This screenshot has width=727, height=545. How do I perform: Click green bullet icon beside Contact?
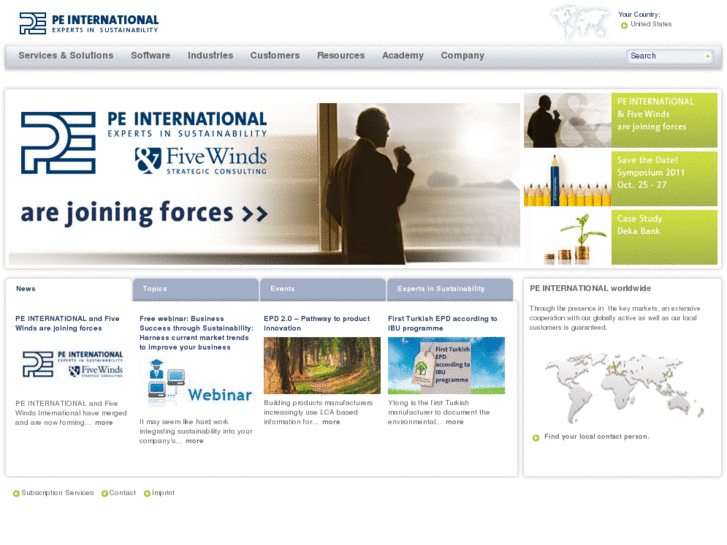104,494
